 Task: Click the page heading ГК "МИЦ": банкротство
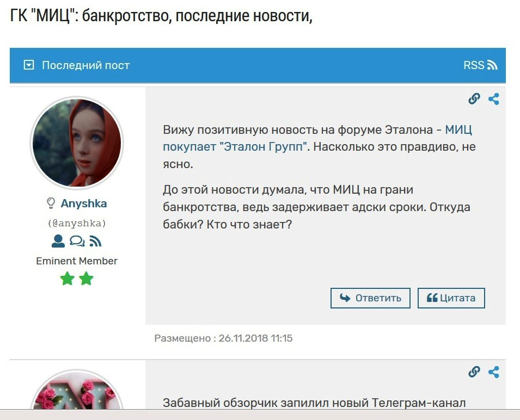point(161,15)
